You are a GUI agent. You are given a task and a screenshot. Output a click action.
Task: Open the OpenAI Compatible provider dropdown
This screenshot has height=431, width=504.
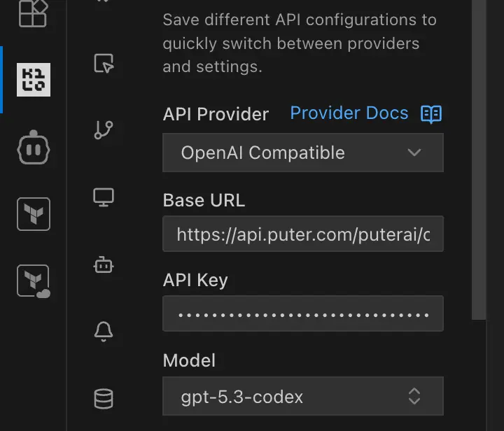point(303,153)
